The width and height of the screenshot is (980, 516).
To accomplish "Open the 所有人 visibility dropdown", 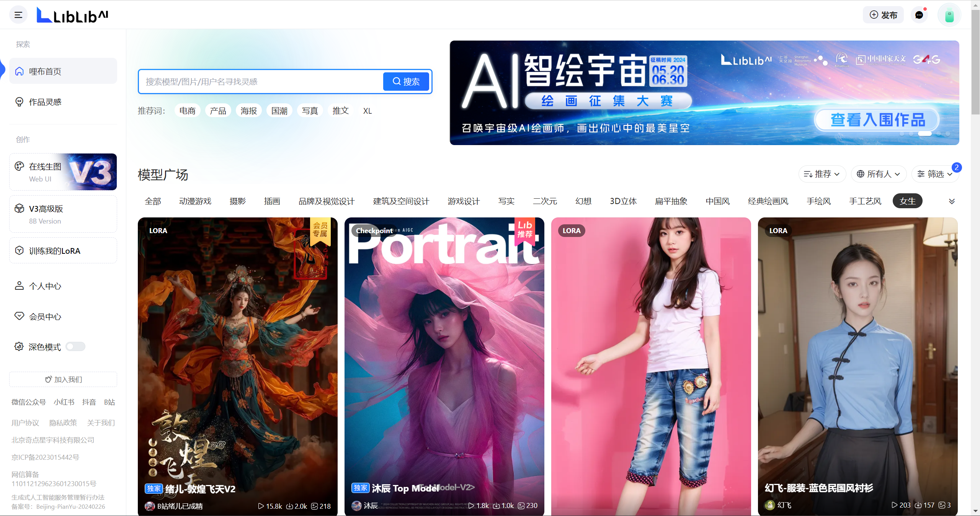I will (878, 174).
